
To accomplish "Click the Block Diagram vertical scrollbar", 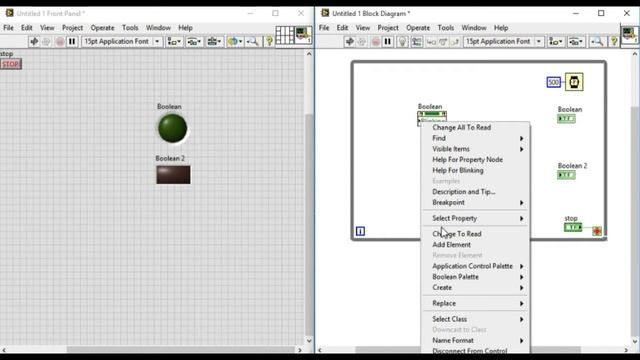I will tap(635, 221).
